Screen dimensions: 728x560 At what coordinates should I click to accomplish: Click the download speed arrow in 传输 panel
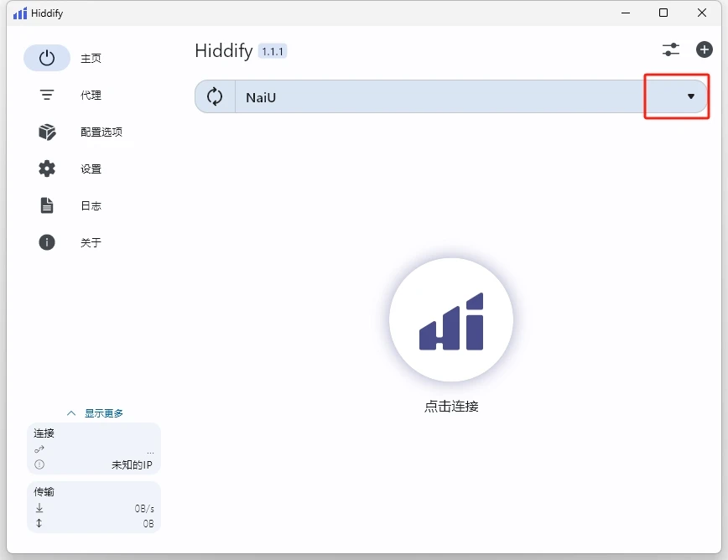[x=39, y=508]
